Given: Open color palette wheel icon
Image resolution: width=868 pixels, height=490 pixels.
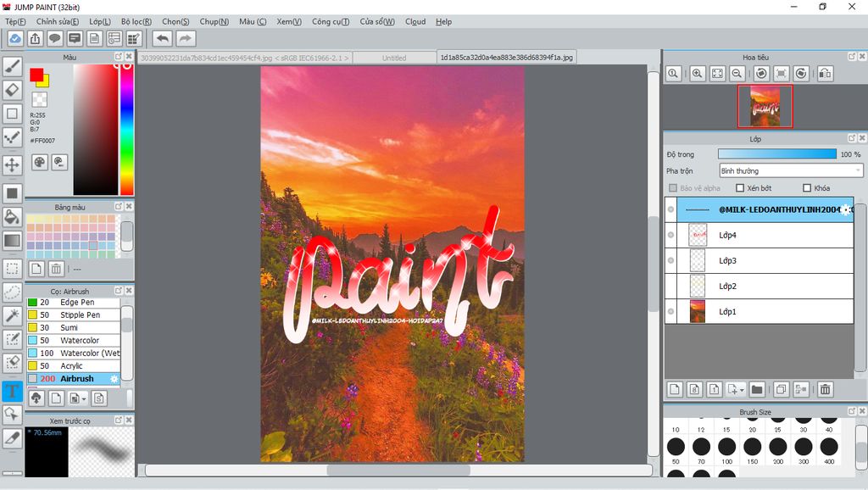Looking at the screenshot, I should (x=39, y=162).
